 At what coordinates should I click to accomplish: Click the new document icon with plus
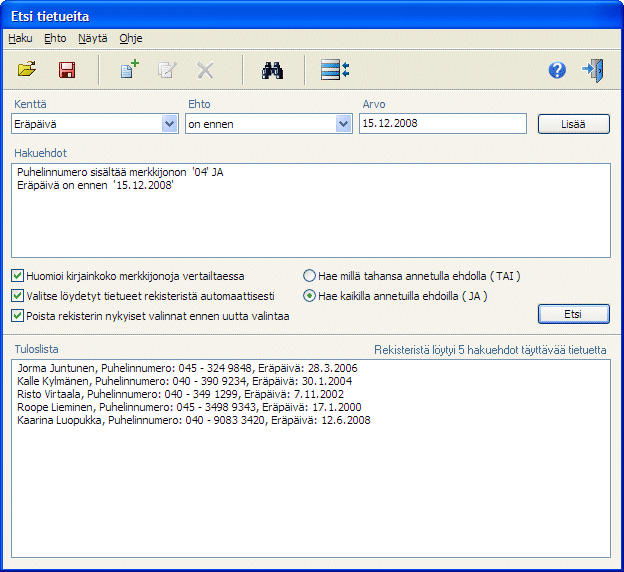pos(129,70)
